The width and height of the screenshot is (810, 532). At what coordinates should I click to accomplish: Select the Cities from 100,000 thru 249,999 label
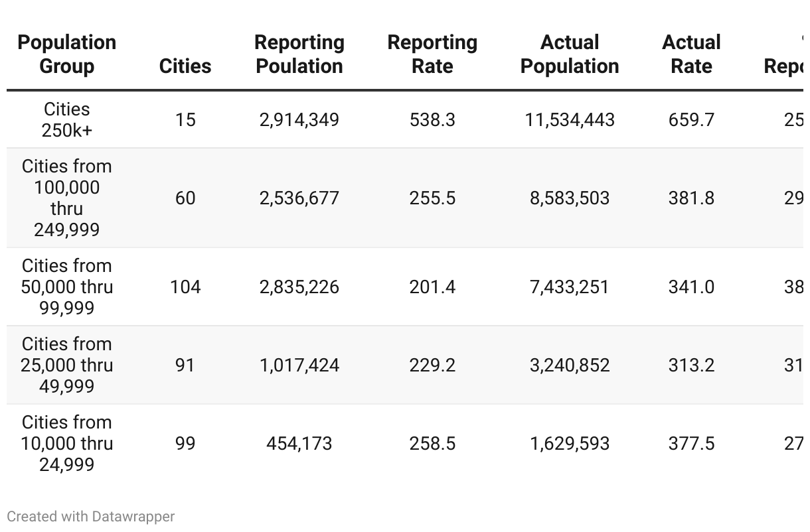pyautogui.click(x=66, y=198)
